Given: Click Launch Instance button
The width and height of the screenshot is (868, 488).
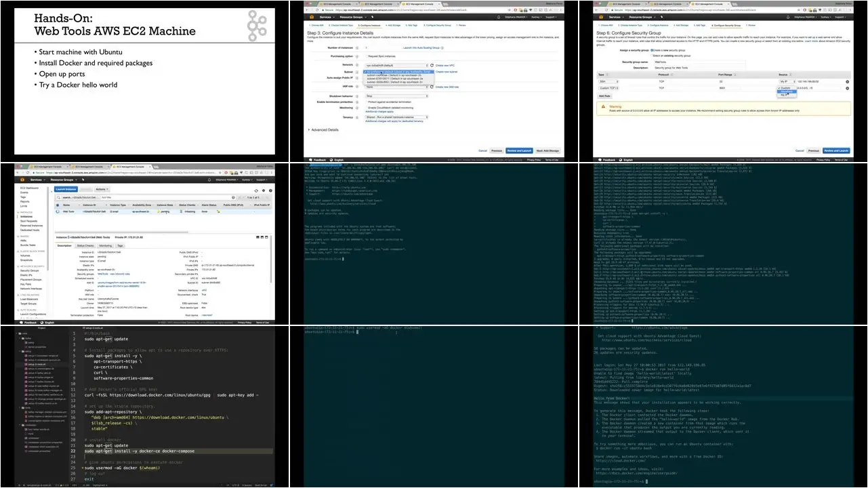Looking at the screenshot, I should pos(66,188).
